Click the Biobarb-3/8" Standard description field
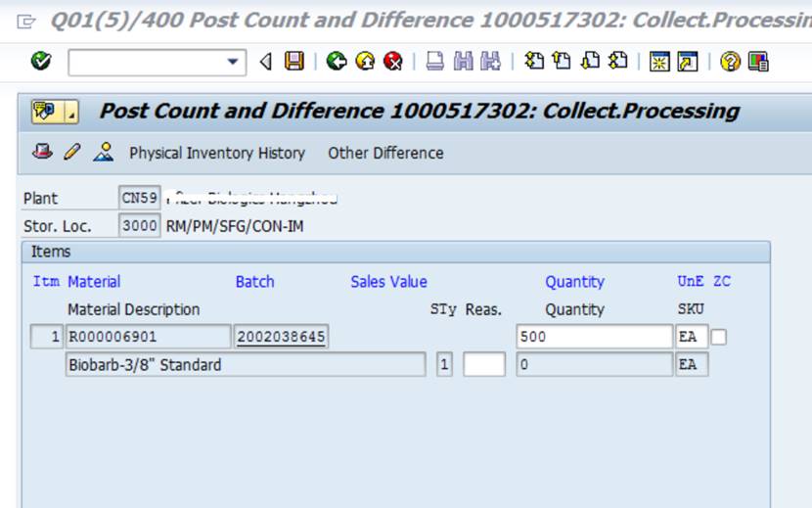This screenshot has height=508, width=812. 246,364
